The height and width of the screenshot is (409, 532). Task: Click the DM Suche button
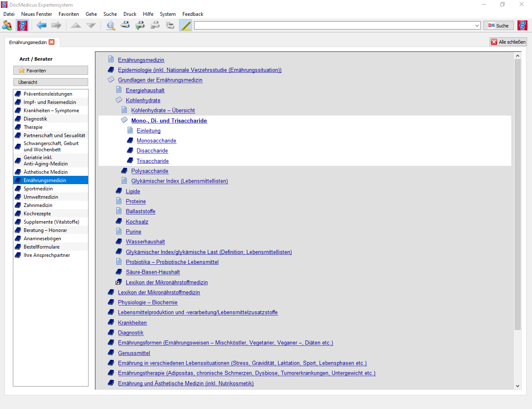click(x=498, y=25)
